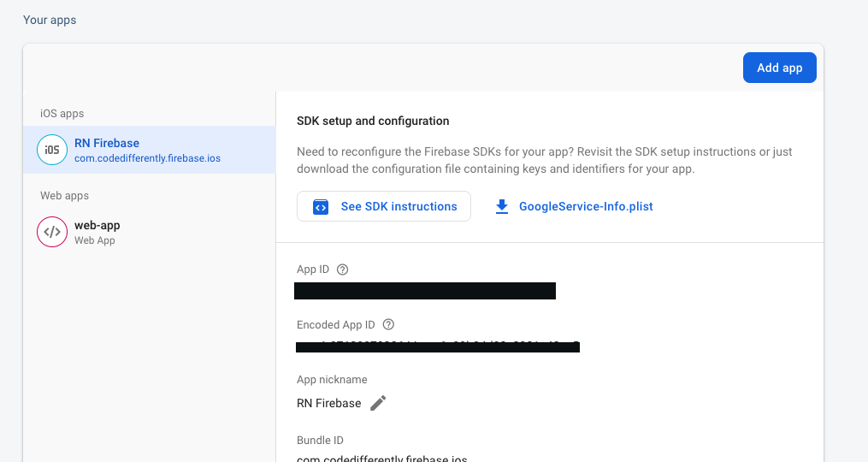
Task: Click the iOS round app icon
Action: (x=52, y=150)
